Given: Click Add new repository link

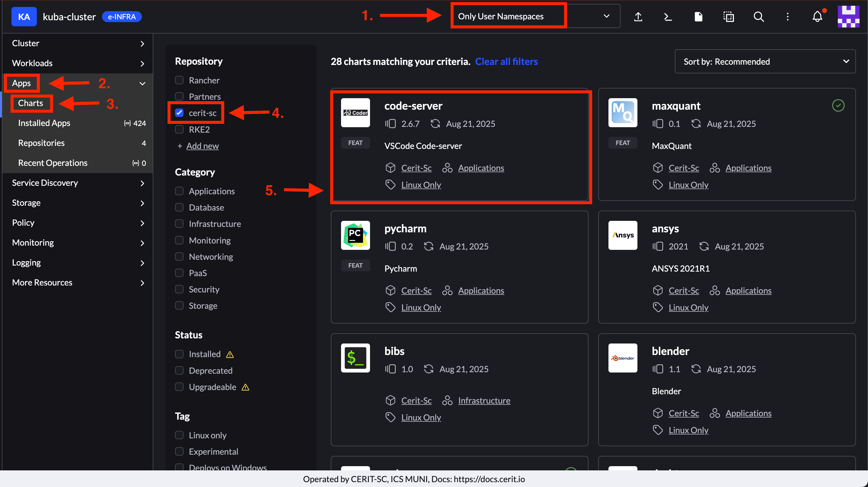Looking at the screenshot, I should coord(202,146).
